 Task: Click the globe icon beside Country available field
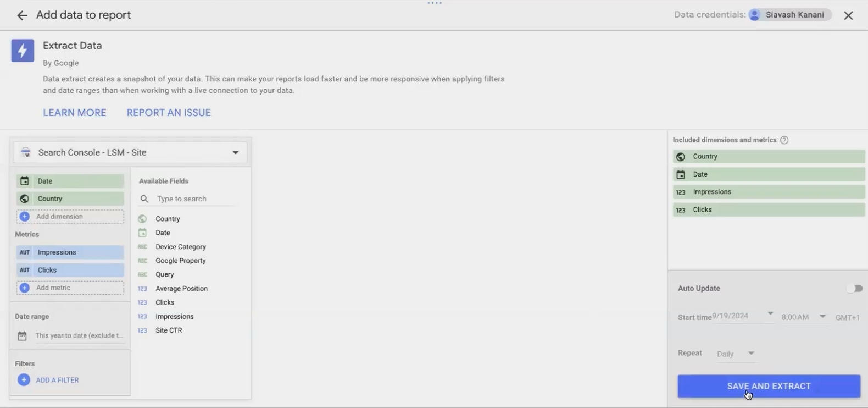pos(142,219)
